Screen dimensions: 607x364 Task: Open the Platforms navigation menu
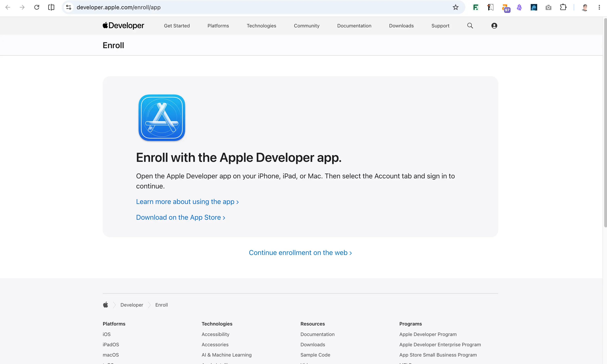coord(218,26)
